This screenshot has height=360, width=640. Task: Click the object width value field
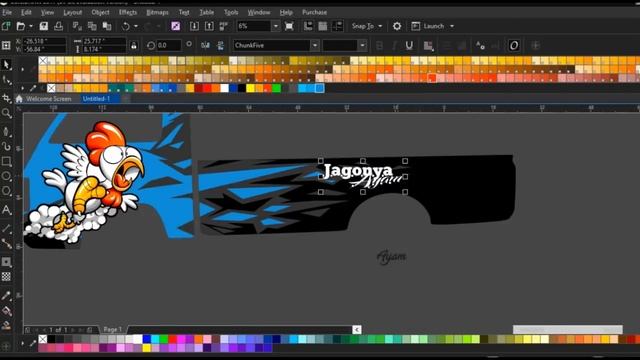click(x=104, y=41)
